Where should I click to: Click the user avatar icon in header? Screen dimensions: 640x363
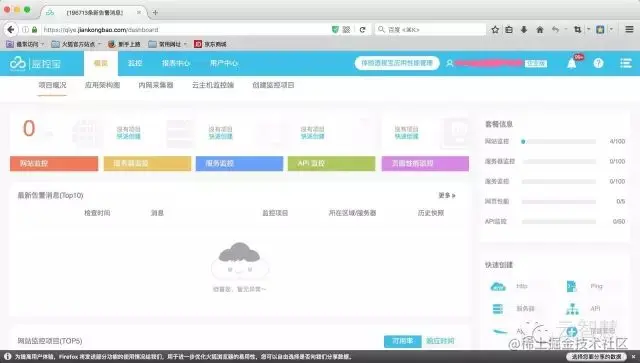(x=449, y=63)
